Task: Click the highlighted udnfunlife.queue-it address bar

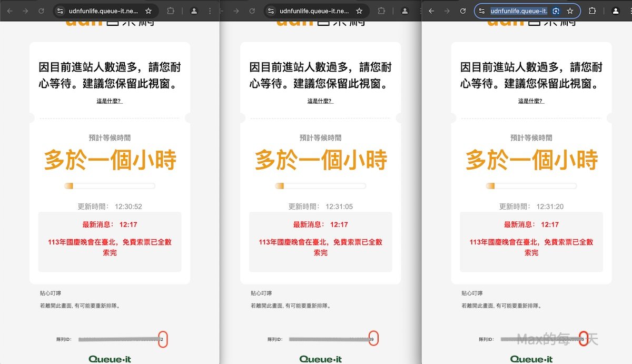Action: coord(518,11)
